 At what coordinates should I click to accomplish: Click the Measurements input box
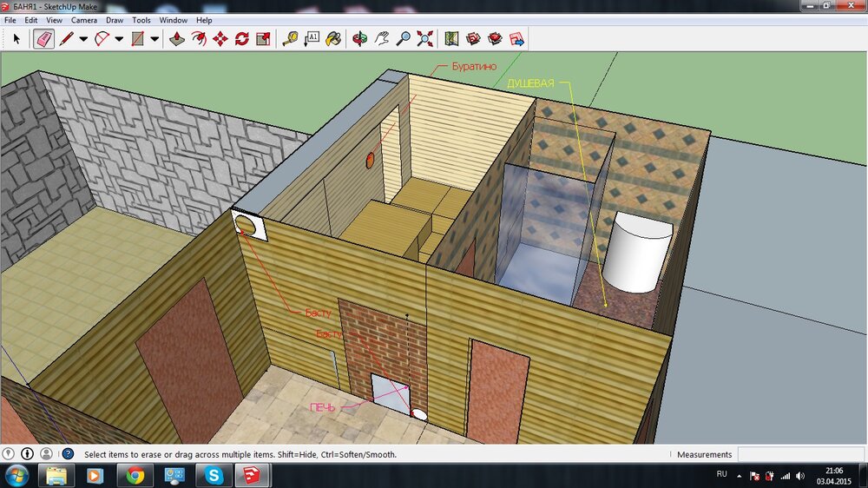[799, 454]
